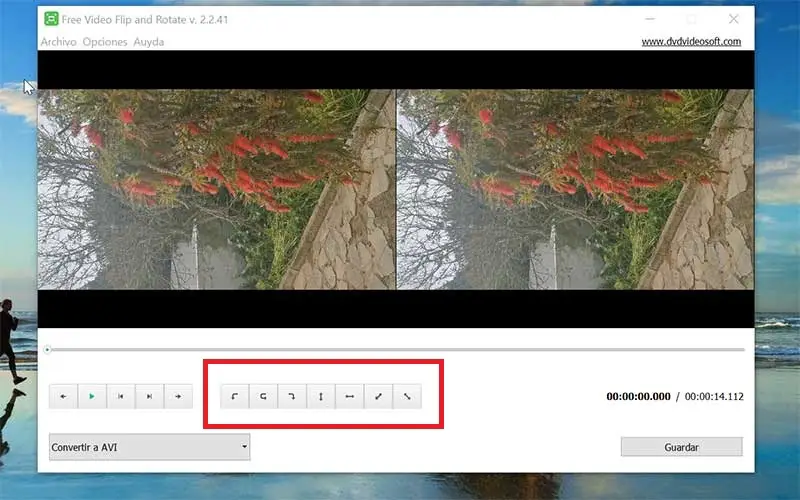Click the seek bar playhead handle
The image size is (800, 500).
[47, 349]
